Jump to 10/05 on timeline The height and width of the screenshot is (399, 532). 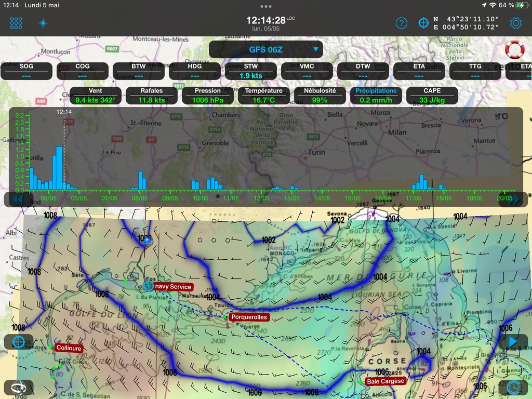coord(201,198)
